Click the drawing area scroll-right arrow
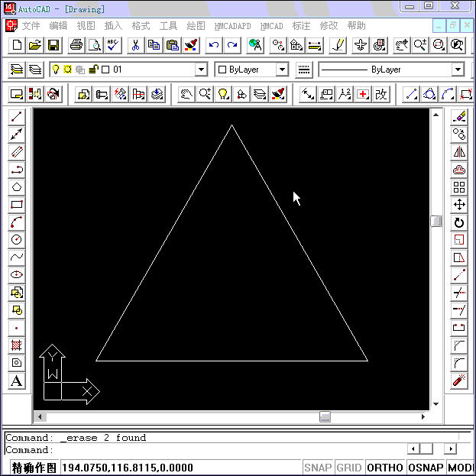The height and width of the screenshot is (476, 476). 423,417
